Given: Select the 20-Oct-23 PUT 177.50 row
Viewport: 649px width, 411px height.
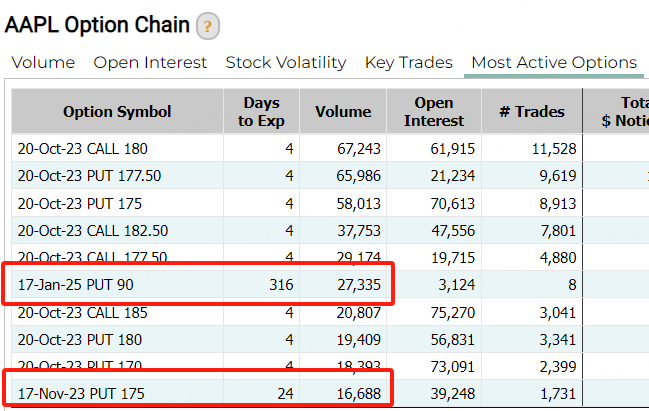Looking at the screenshot, I should pos(89,176).
